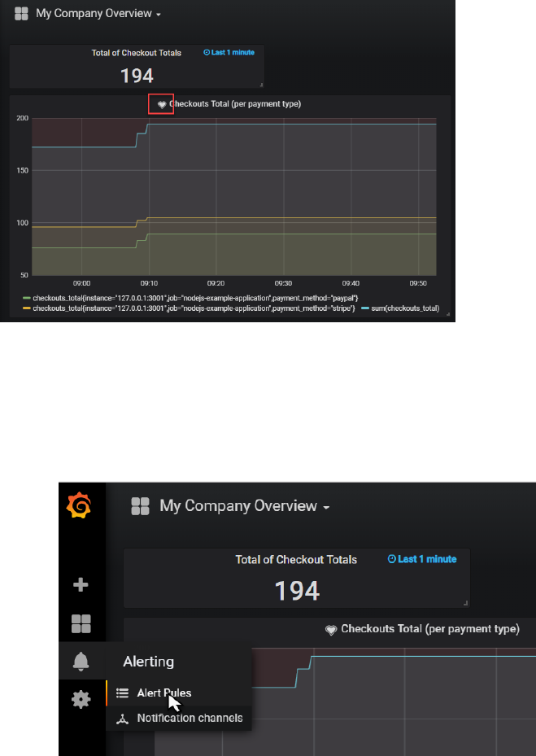Open the My Company Overview dropdown in the lower screenshot

pyautogui.click(x=245, y=506)
